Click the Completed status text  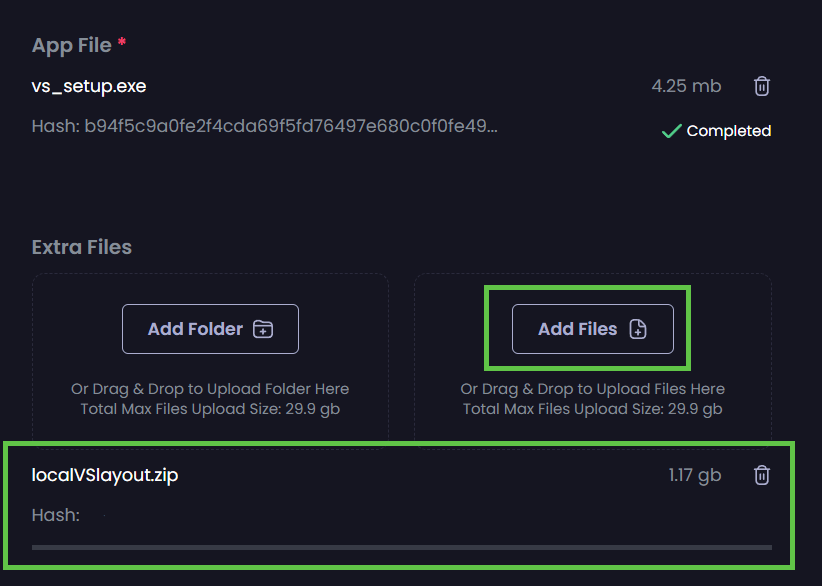[x=729, y=131]
